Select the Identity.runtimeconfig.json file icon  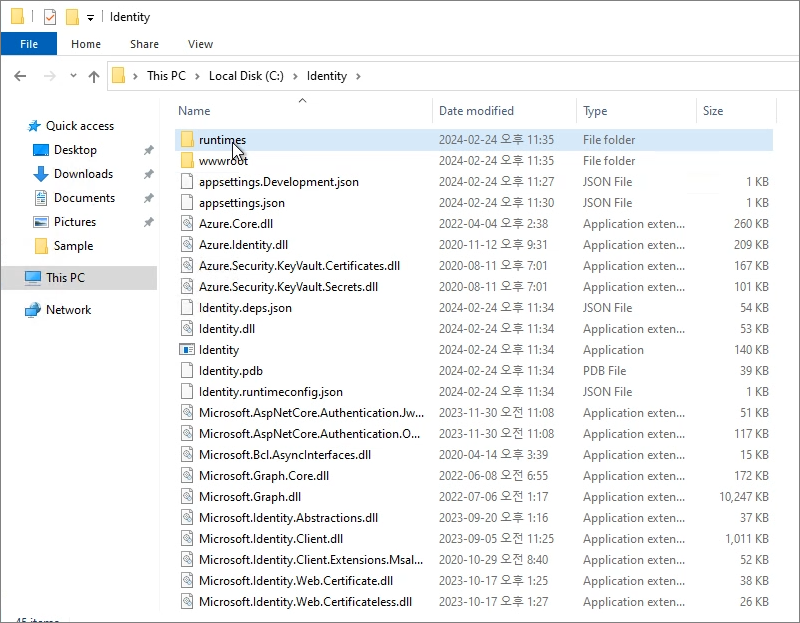[x=187, y=391]
